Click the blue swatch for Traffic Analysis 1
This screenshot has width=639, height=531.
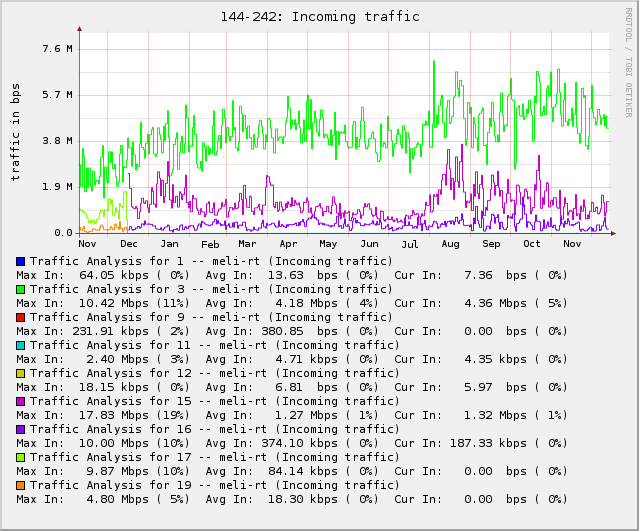click(21, 261)
